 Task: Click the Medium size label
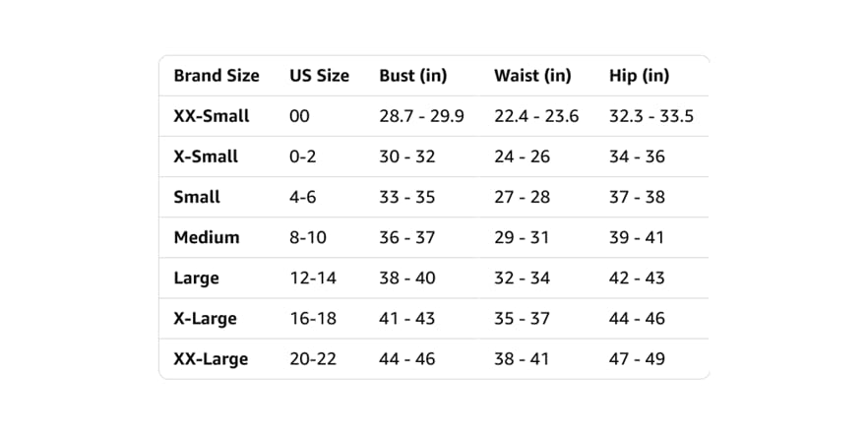pos(207,237)
